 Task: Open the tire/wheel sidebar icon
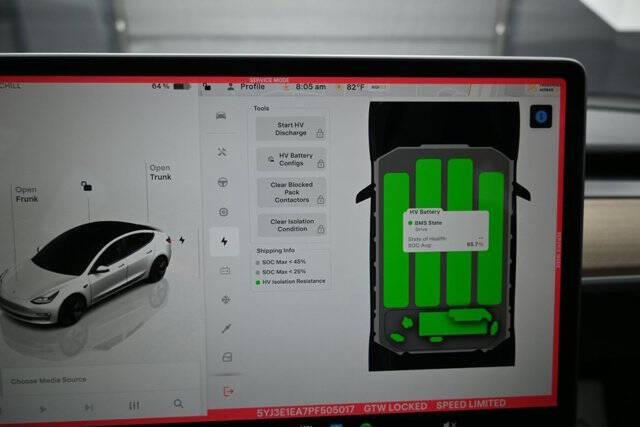[223, 212]
